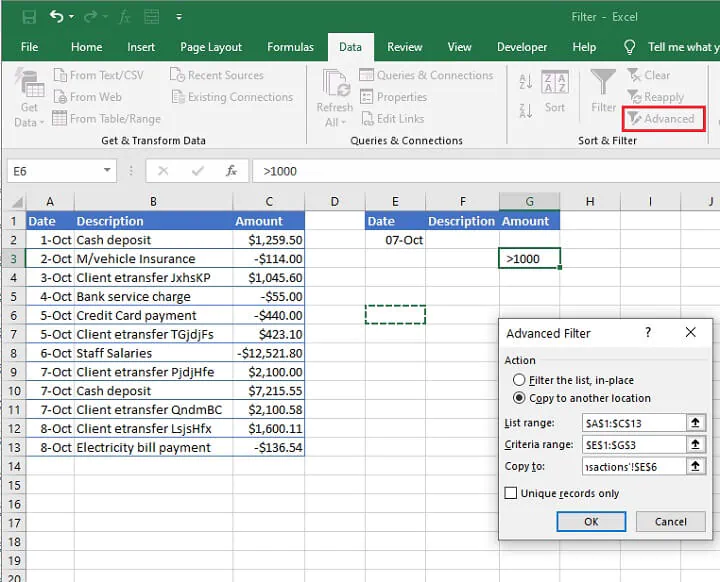This screenshot has width=720, height=582.
Task: Open the custom Sort dialog
Action: click(x=555, y=91)
